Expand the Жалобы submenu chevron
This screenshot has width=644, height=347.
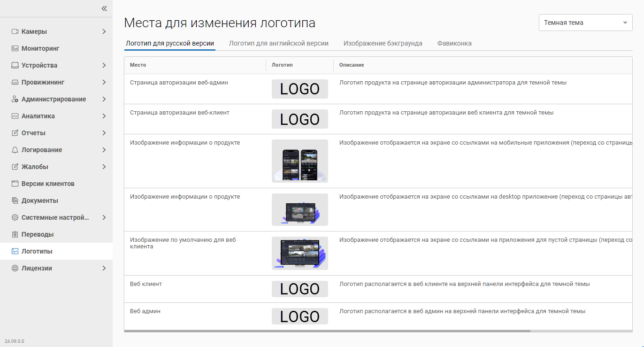(104, 167)
